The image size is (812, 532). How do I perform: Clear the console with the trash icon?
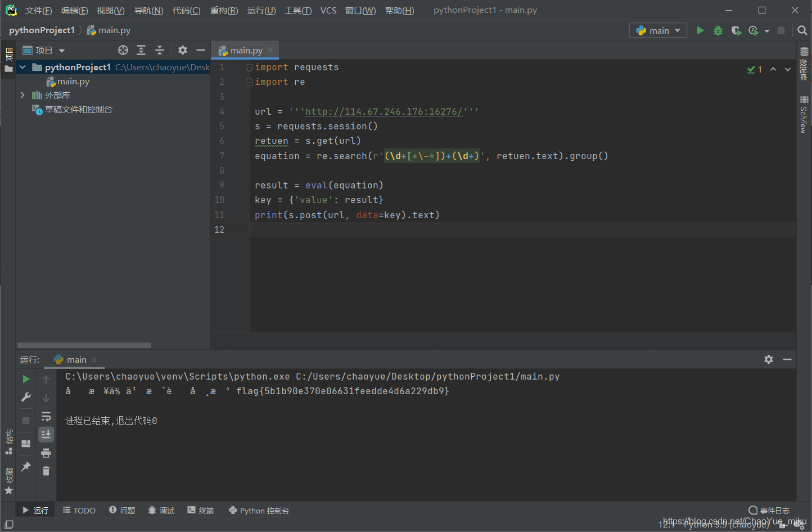click(x=46, y=471)
